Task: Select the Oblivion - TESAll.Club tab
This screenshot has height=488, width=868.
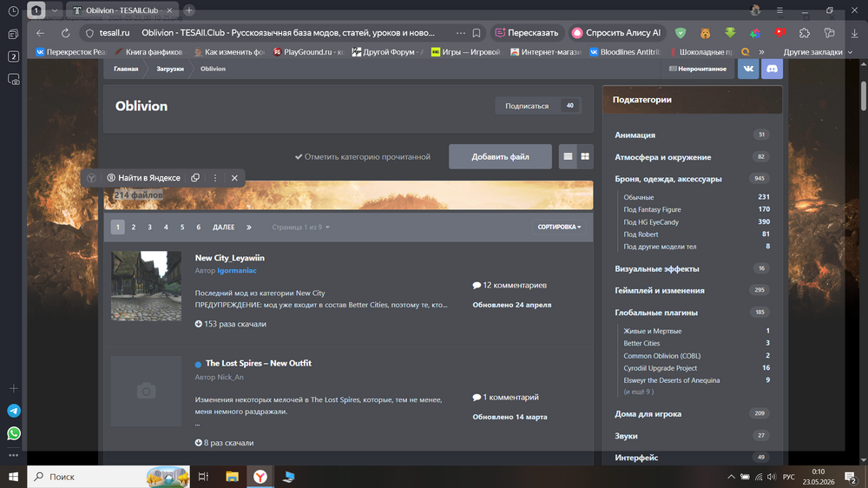Action: click(122, 10)
